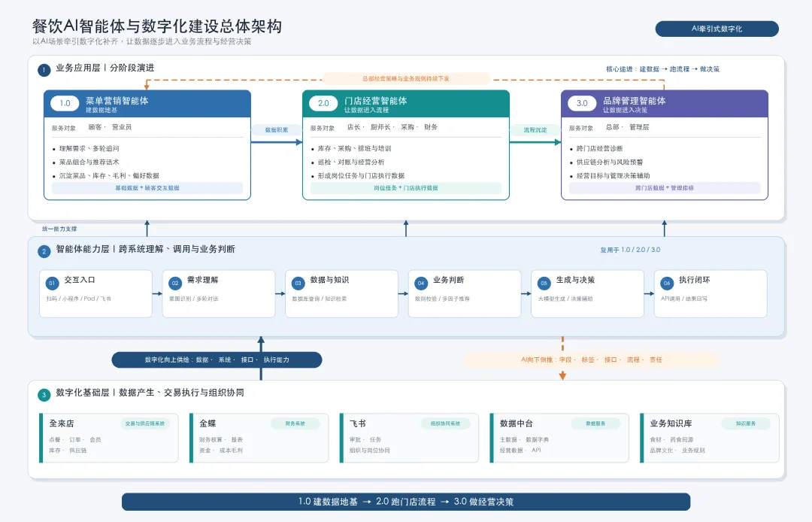Click the 1.0 version badge on 菜单营销智能体
Viewport: 812px width, 522px height.
[65, 103]
